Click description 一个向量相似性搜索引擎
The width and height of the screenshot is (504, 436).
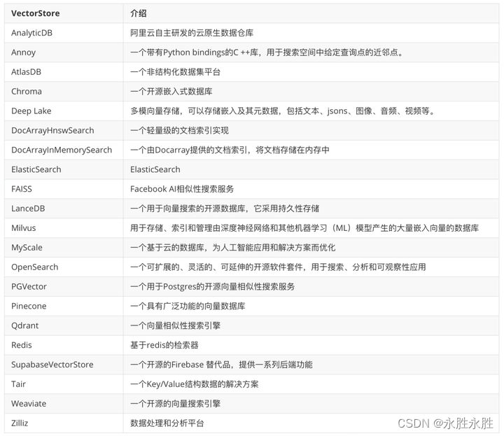(176, 325)
